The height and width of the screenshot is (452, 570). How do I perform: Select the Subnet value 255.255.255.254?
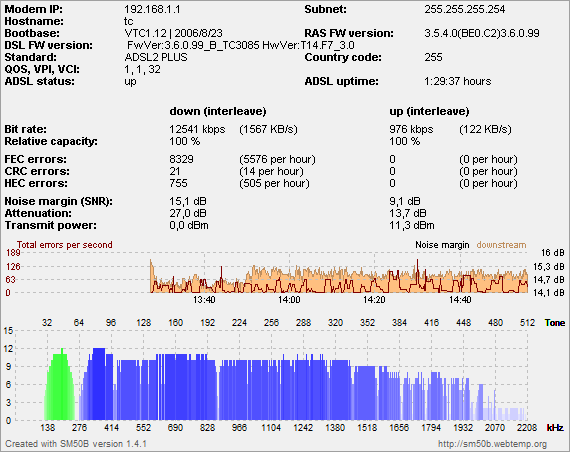pyautogui.click(x=465, y=9)
